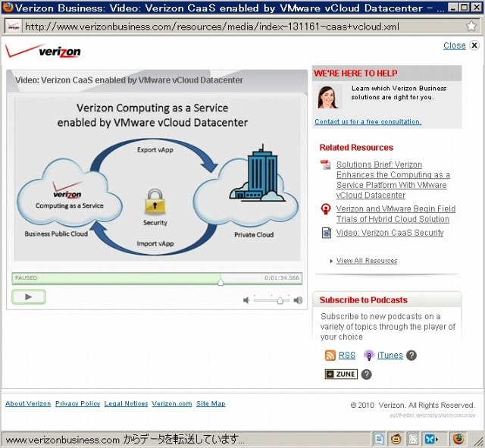485x448 pixels.
Task: Open the Verizon.com footer link
Action: pos(172,403)
